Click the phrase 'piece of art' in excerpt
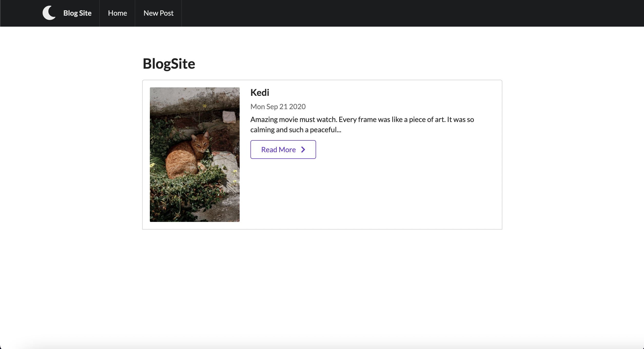This screenshot has width=644, height=349. 427,120
